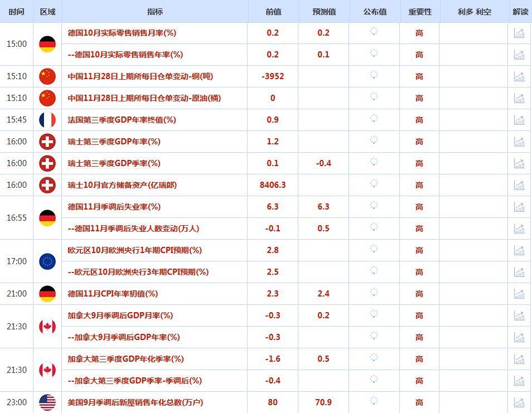Open 德国11月季调后失业率(%) indicator link
This screenshot has width=532, height=413.
pyautogui.click(x=114, y=207)
